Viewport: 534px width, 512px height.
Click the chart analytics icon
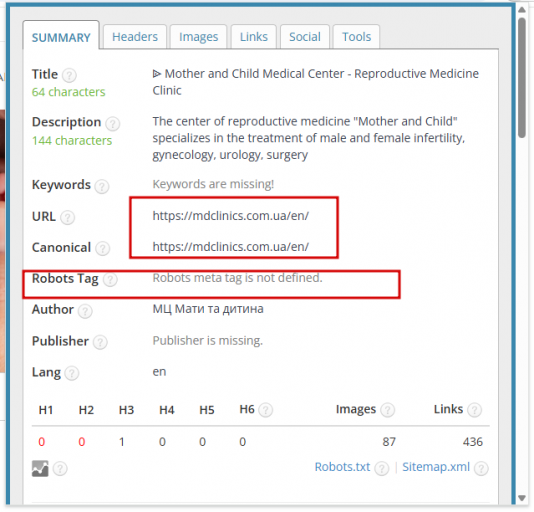40,468
